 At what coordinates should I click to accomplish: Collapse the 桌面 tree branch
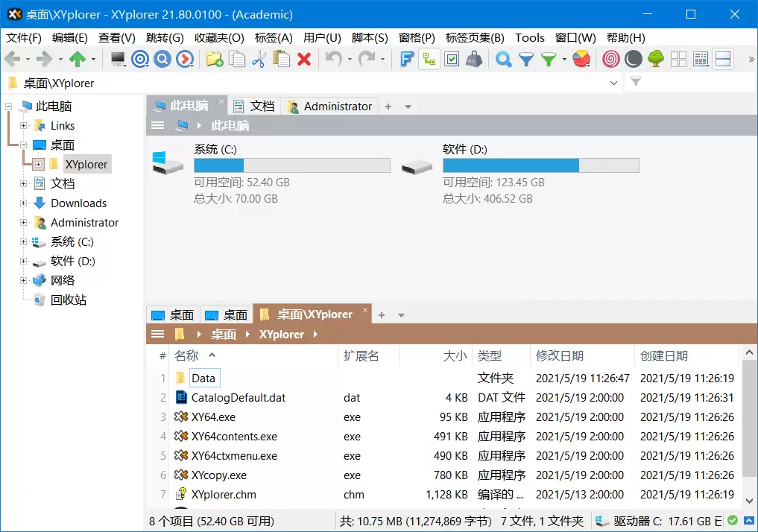pyautogui.click(x=23, y=145)
